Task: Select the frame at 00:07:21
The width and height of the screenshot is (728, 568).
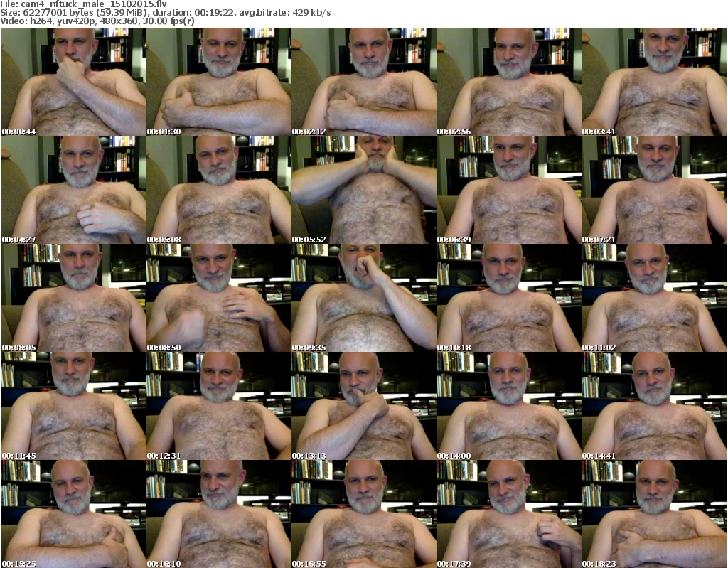Action: click(654, 190)
